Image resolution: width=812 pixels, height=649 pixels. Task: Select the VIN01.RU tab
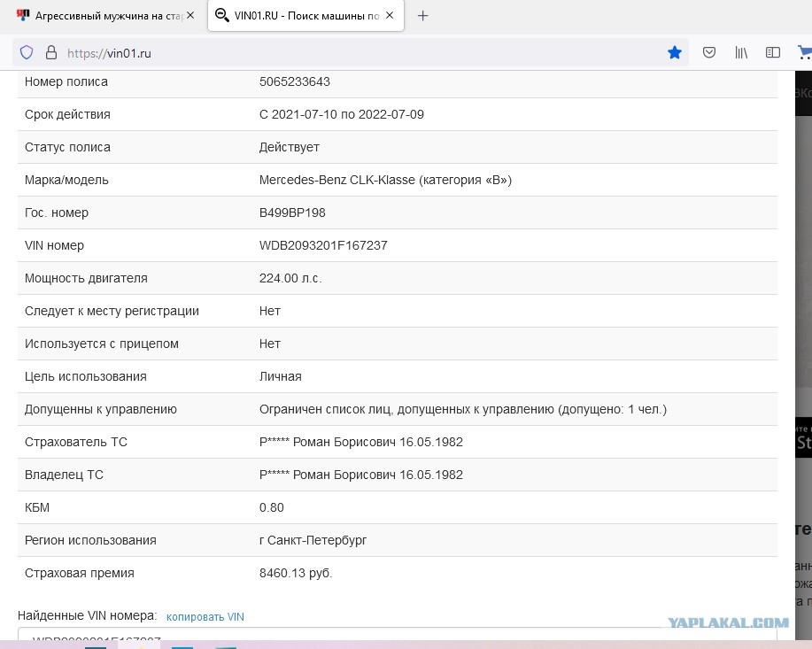pos(305,16)
